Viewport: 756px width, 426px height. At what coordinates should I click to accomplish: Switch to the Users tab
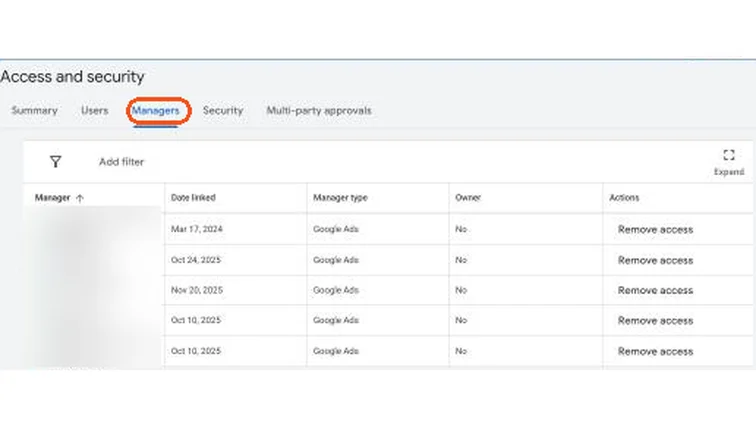click(94, 110)
